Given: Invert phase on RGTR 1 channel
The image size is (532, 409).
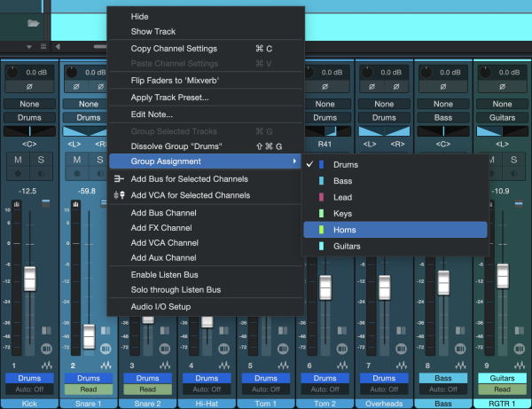Looking at the screenshot, I should pos(502,87).
